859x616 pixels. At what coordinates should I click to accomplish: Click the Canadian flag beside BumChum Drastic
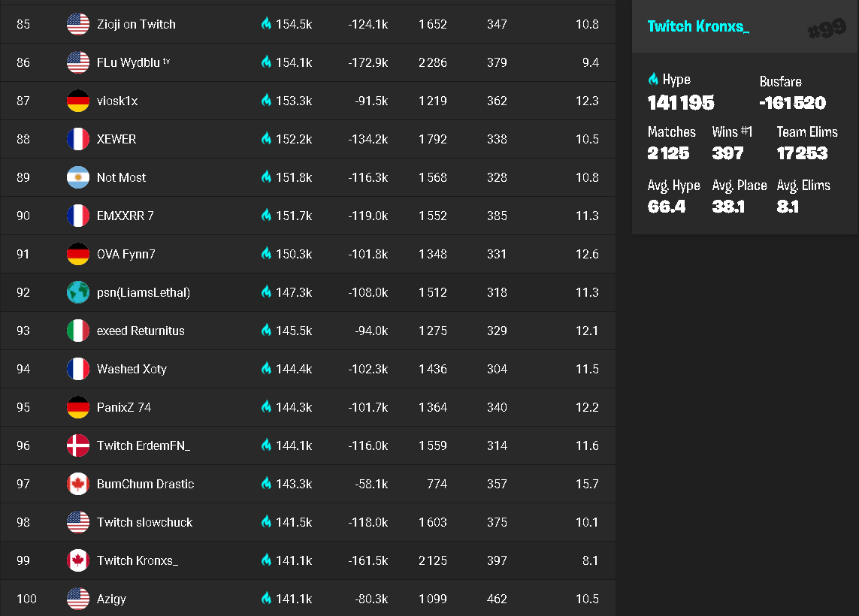point(78,484)
